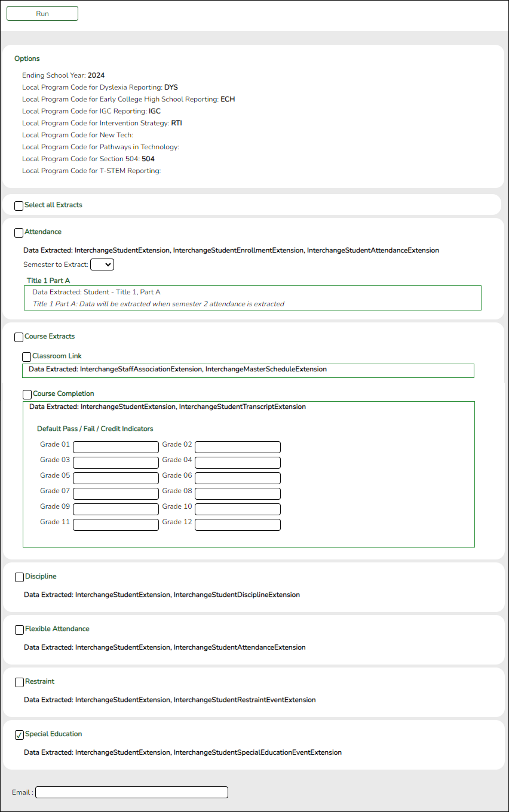Click the Run button

[x=42, y=13]
